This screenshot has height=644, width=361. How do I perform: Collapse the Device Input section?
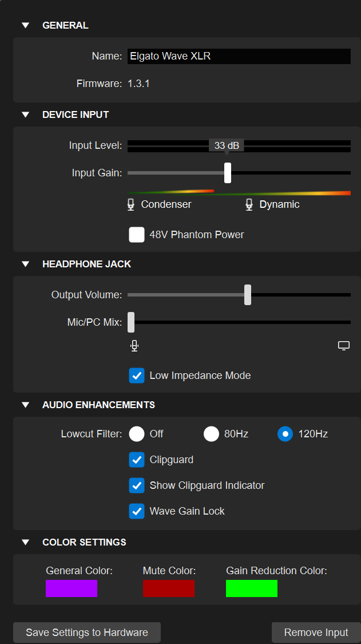coord(26,114)
